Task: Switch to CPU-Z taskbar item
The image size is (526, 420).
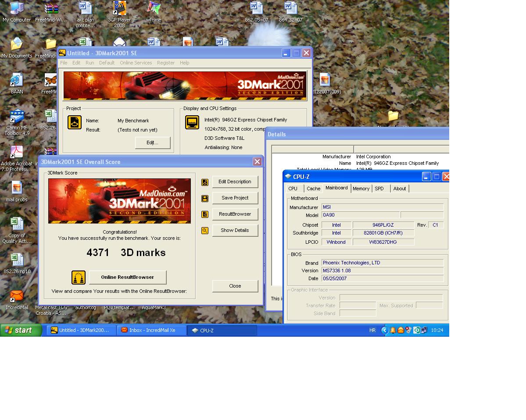Action: coord(222,330)
